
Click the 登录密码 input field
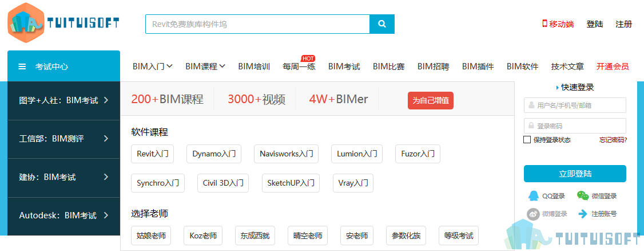click(x=575, y=125)
